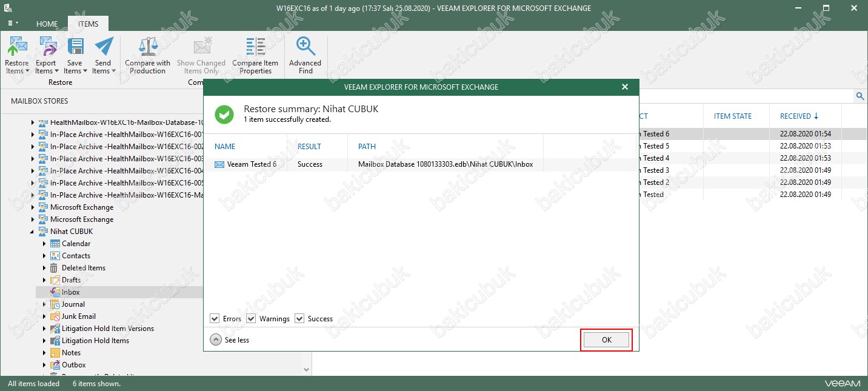868x391 pixels.
Task: Click the Journal folder icon
Action: pyautogui.click(x=55, y=304)
